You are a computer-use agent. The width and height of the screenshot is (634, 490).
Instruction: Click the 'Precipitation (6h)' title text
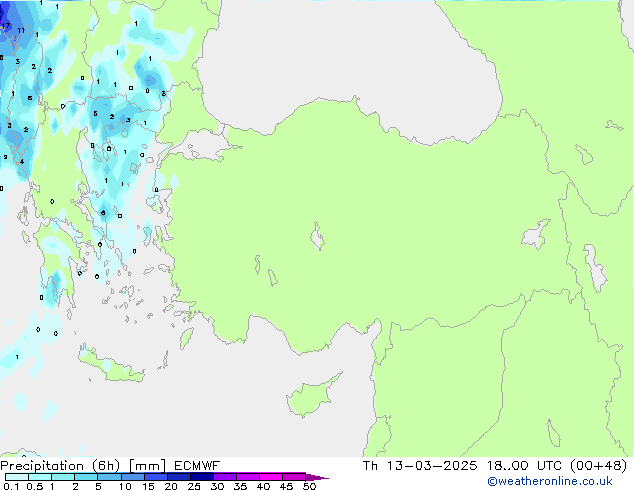pos(60,466)
